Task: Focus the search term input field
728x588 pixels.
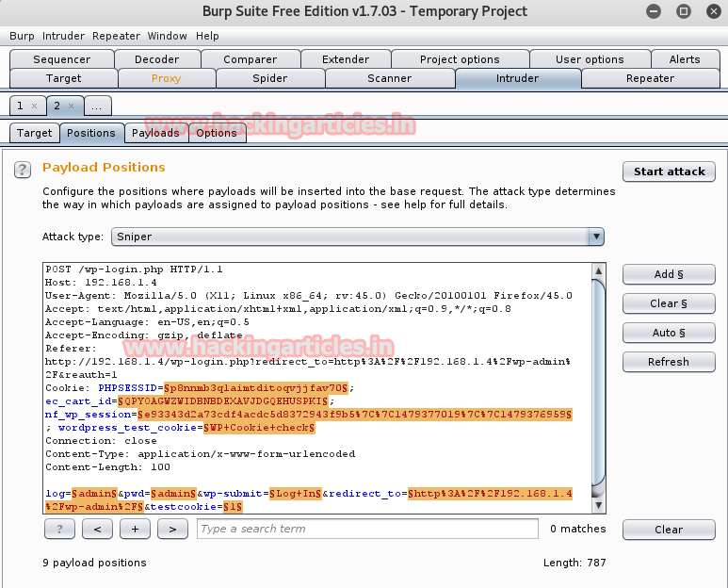Action: 367,529
